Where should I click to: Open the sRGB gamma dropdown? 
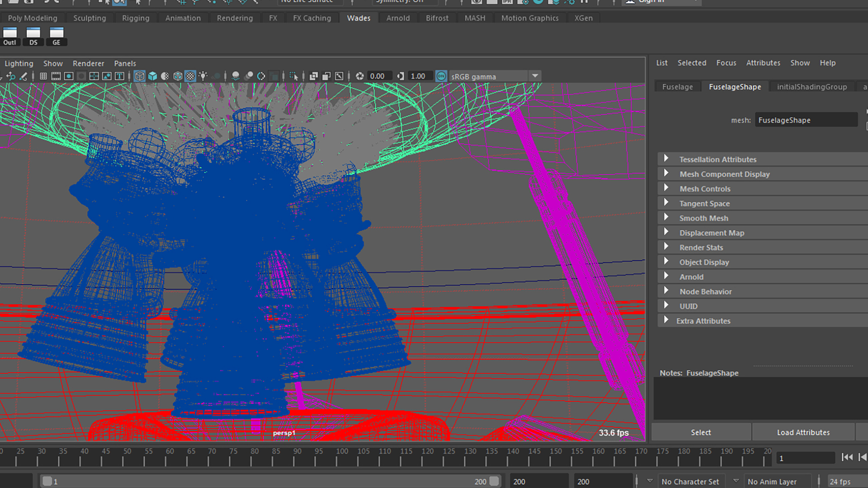535,76
